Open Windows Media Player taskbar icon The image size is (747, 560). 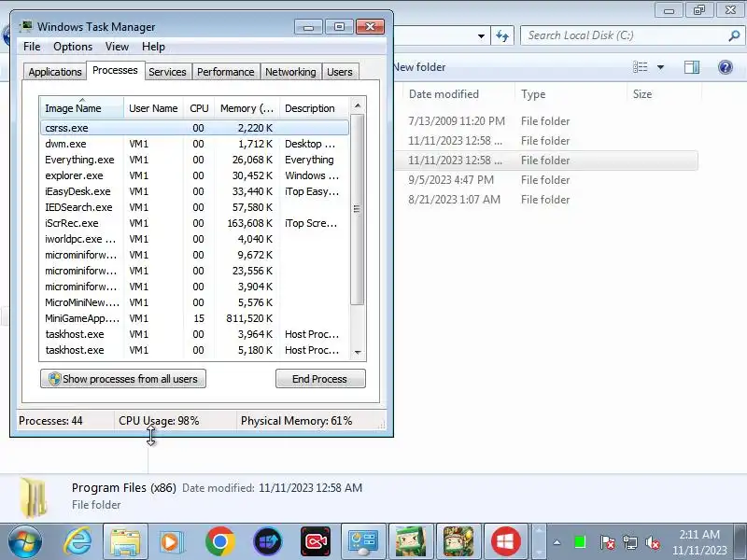click(x=171, y=541)
